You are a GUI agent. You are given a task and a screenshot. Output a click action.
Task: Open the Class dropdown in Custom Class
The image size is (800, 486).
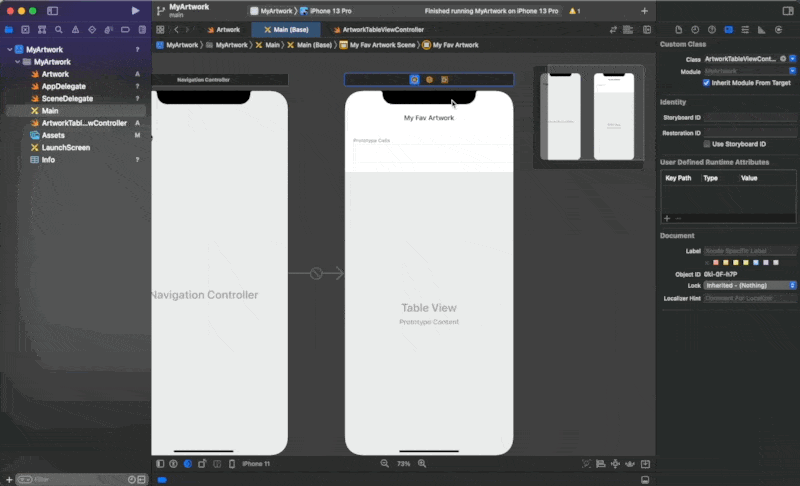pos(792,59)
